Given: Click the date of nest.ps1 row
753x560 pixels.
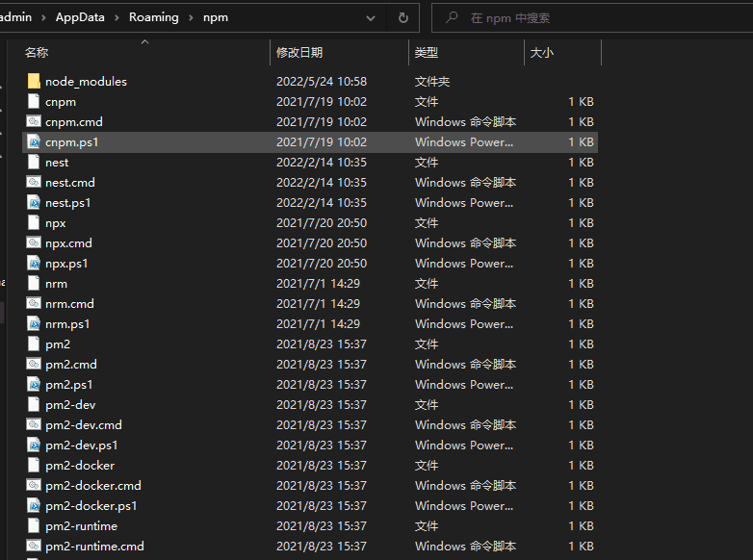Looking at the screenshot, I should tap(322, 202).
